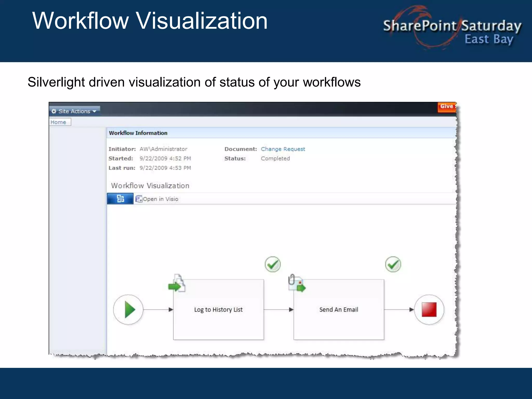The image size is (532, 399).
Task: Click the Workflow Visualization section heading
Action: [x=150, y=185]
